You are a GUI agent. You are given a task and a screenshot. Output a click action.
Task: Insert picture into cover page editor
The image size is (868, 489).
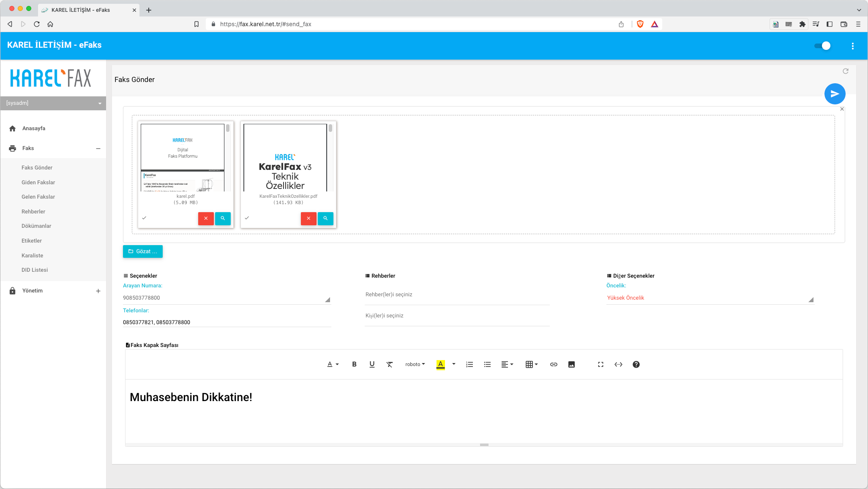click(571, 364)
